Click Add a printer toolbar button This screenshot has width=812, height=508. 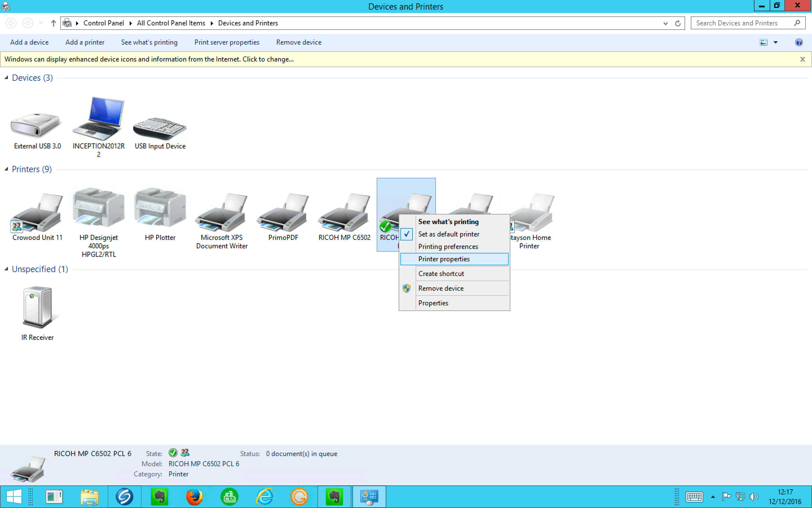[85, 42]
